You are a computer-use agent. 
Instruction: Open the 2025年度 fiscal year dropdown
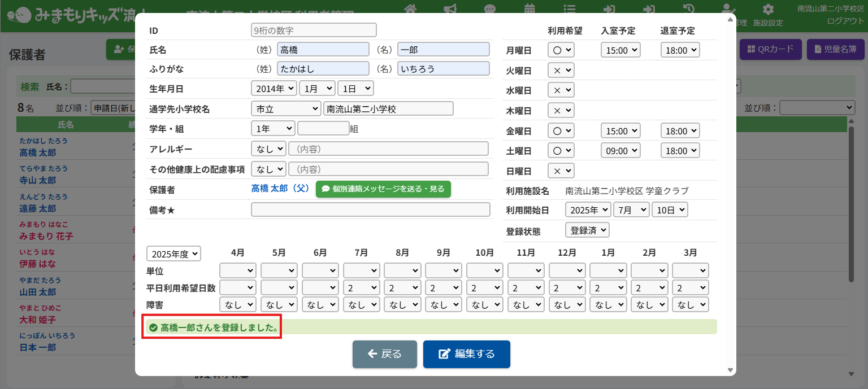pos(173,254)
